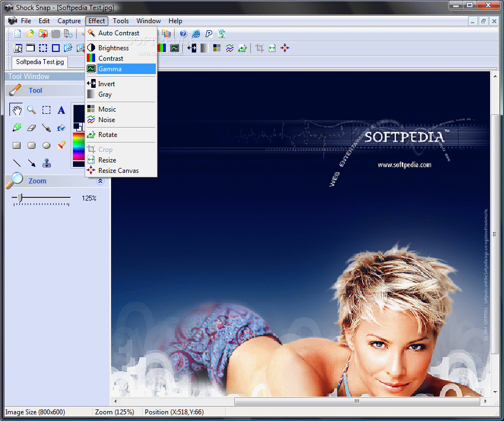Screen dimensions: 504x421
Task: Click the Tool panel header
Action: (45, 91)
